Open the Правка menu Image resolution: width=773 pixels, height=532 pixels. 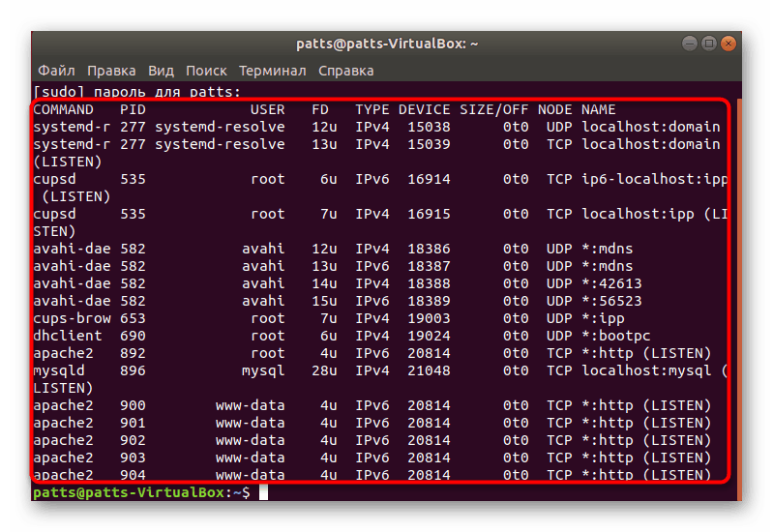[x=111, y=71]
